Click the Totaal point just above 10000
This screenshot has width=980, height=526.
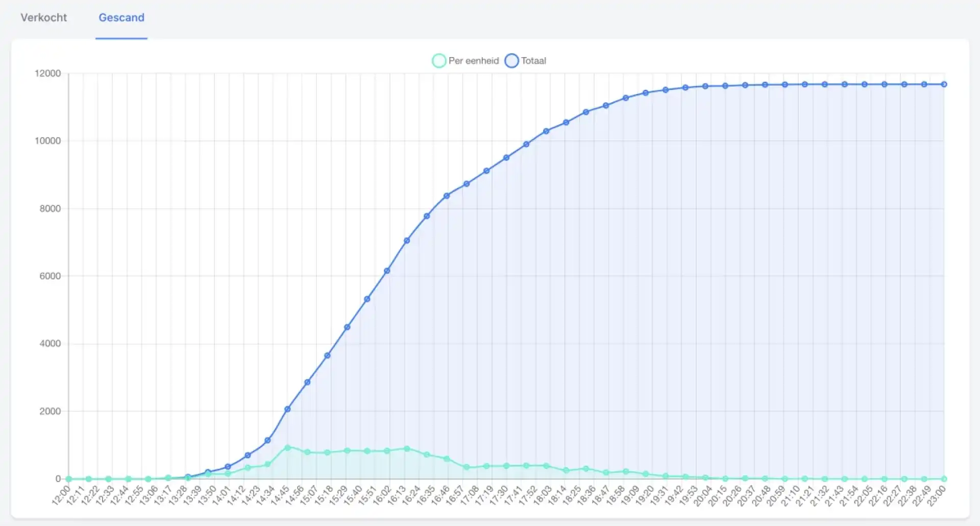(546, 131)
